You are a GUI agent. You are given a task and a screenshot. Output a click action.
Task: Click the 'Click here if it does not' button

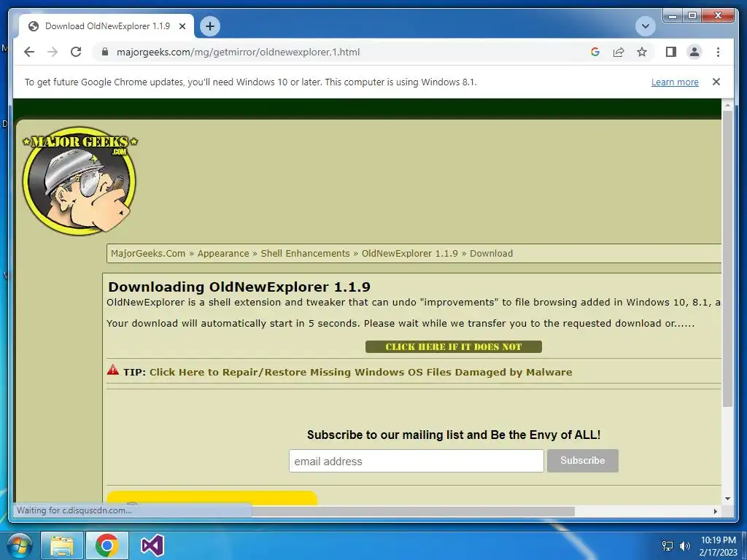coord(454,346)
